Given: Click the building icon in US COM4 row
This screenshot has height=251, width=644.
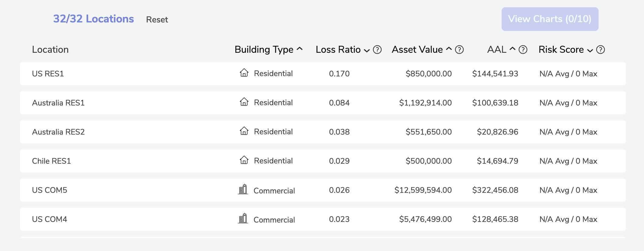Looking at the screenshot, I should 243,218.
